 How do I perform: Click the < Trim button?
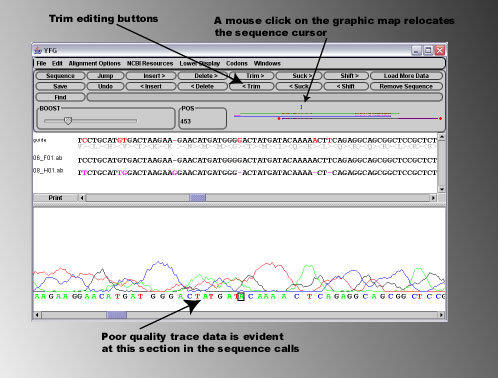tap(251, 86)
